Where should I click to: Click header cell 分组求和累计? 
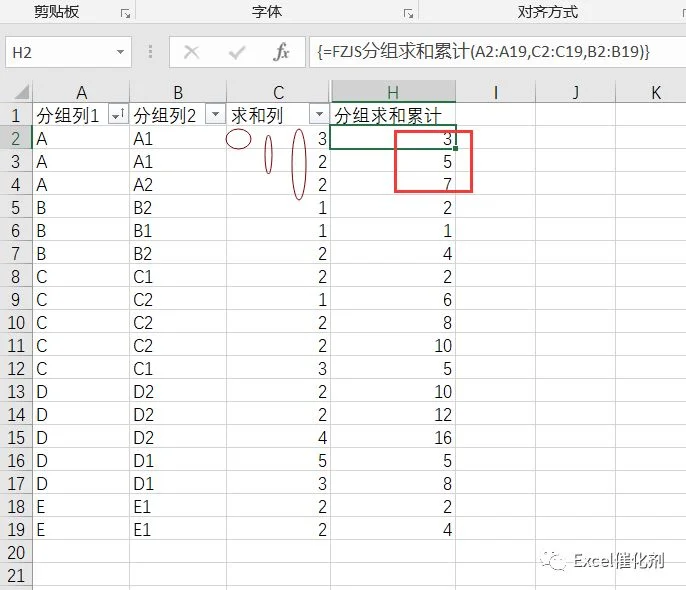coord(393,115)
